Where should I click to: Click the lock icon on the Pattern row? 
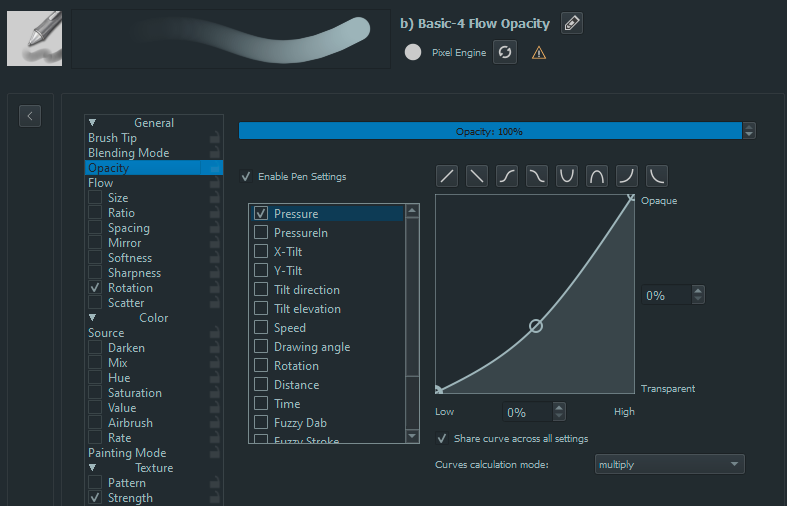pos(215,483)
